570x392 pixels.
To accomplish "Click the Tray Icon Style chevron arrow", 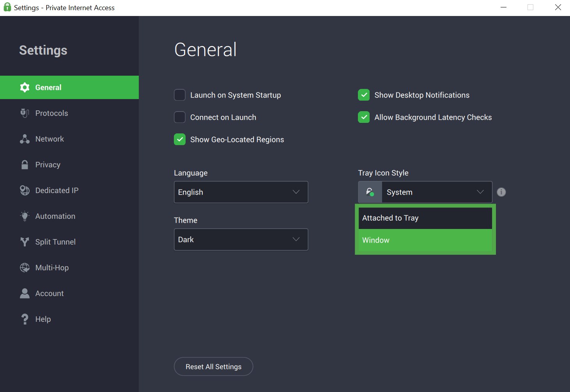I will pyautogui.click(x=480, y=192).
